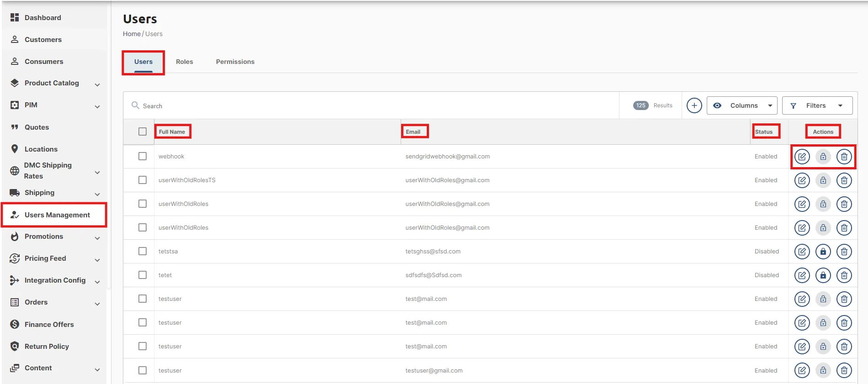The height and width of the screenshot is (384, 868).
Task: Click the sendgridwebhook@gmail.com email cell
Action: tap(447, 156)
